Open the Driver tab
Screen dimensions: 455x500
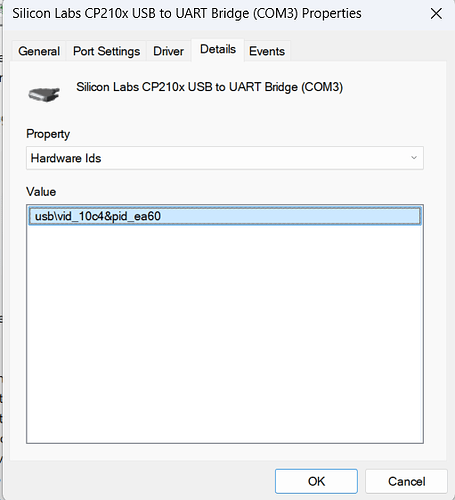(168, 51)
